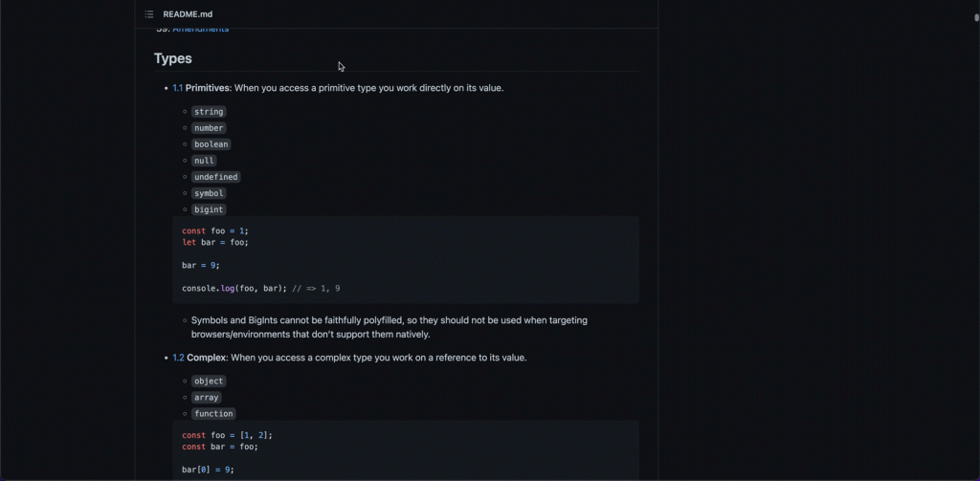Click the null inline code tag
The width and height of the screenshot is (980, 481).
(204, 161)
